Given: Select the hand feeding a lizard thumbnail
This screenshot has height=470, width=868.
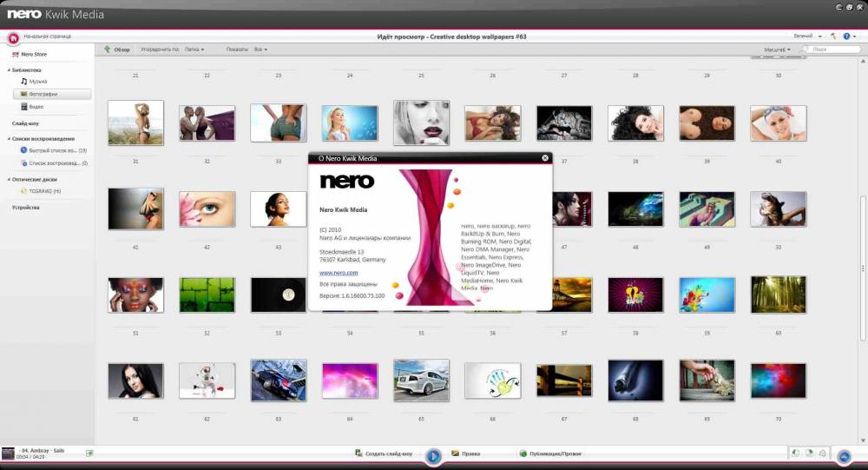Looking at the screenshot, I should 707,381.
